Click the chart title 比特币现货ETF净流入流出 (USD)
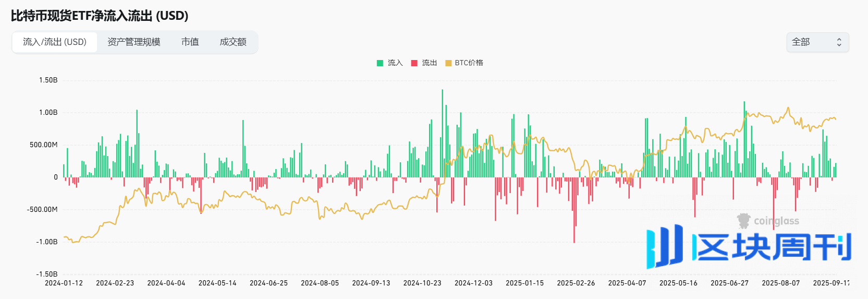868x299 pixels. (100, 16)
